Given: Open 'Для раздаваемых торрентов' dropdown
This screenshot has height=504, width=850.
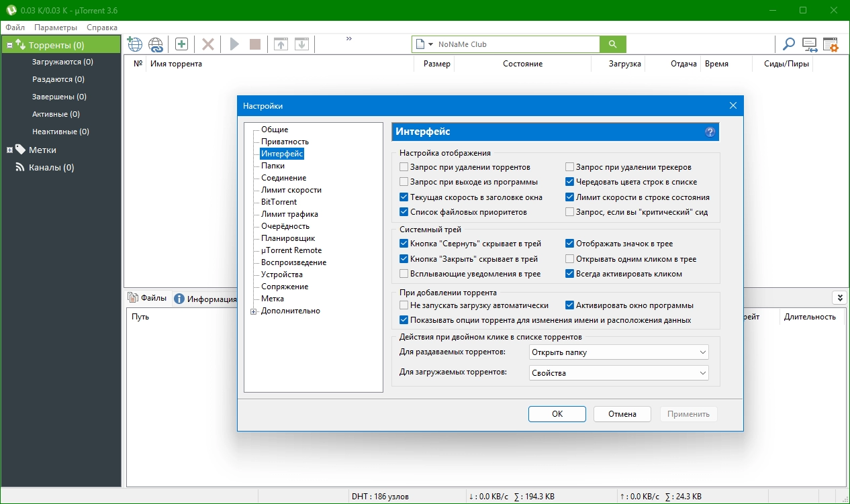Looking at the screenshot, I should (618, 352).
